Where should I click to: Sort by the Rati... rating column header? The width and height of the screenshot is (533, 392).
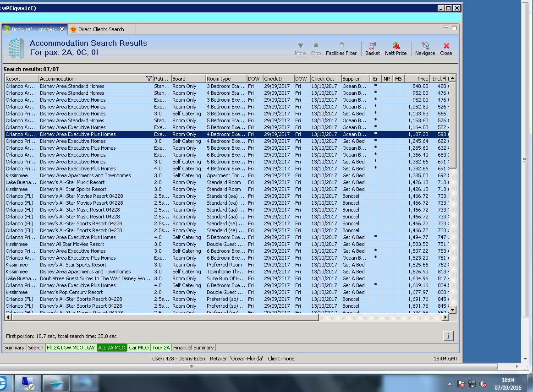point(162,78)
